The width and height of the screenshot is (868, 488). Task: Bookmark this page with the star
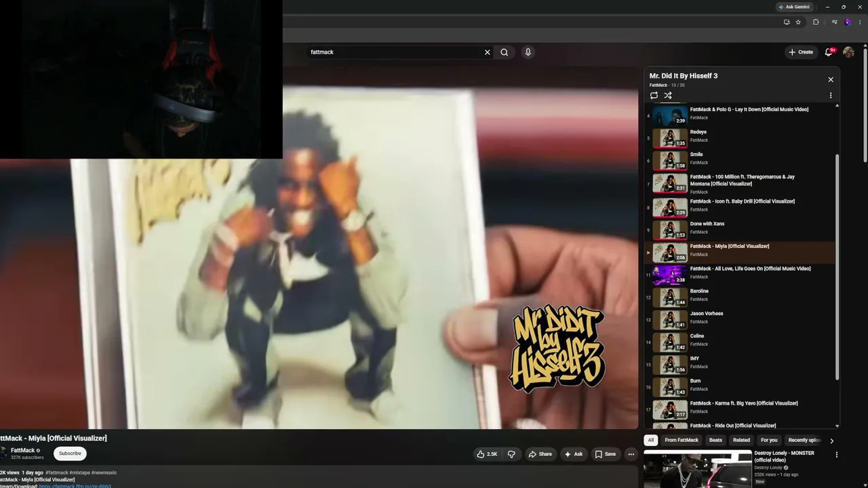[798, 22]
